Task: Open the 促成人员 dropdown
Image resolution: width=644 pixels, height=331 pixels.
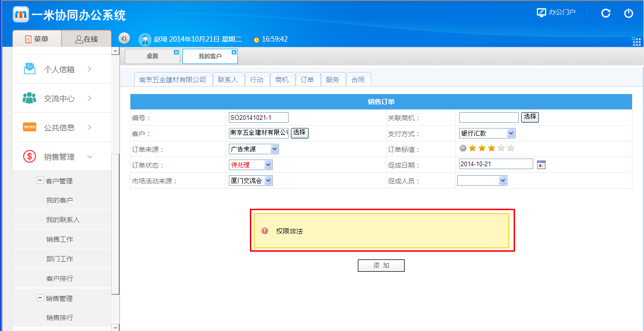Action: 482,181
